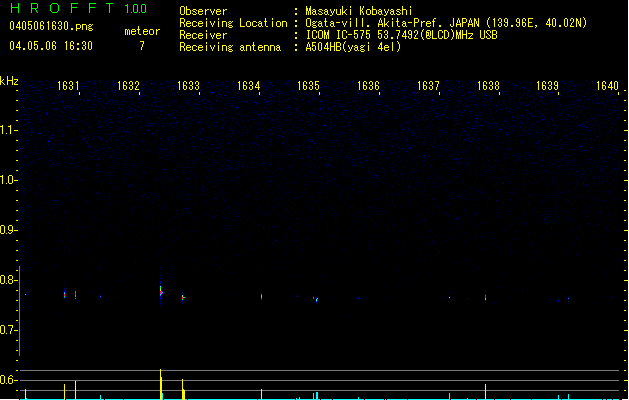Click the 1635 time axis marker
Screen dimensions: 629x400
point(308,86)
